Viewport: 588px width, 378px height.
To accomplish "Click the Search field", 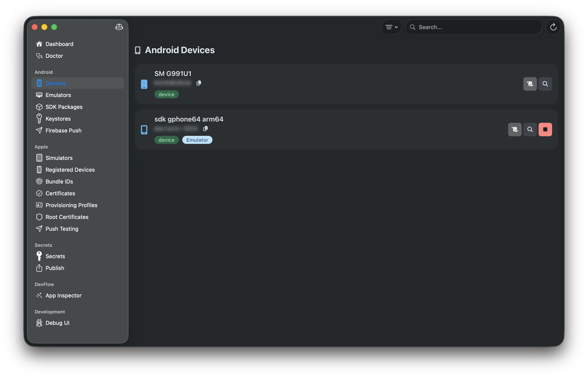I will (473, 27).
